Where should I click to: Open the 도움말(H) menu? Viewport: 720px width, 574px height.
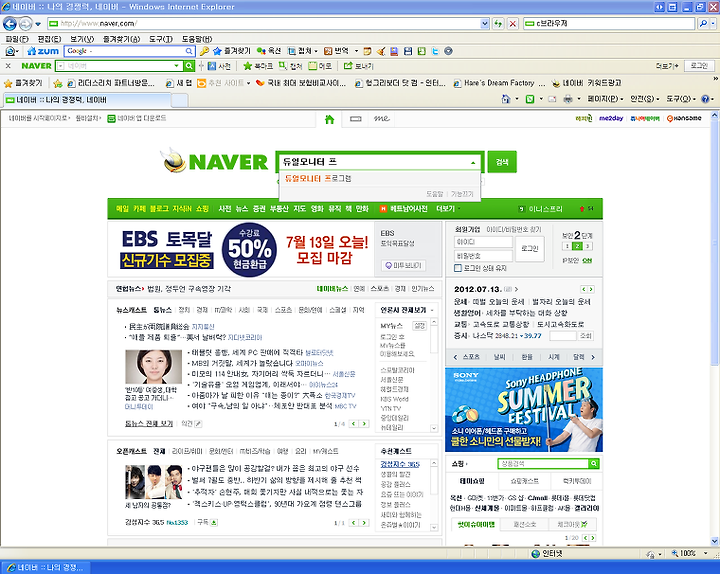coord(197,39)
